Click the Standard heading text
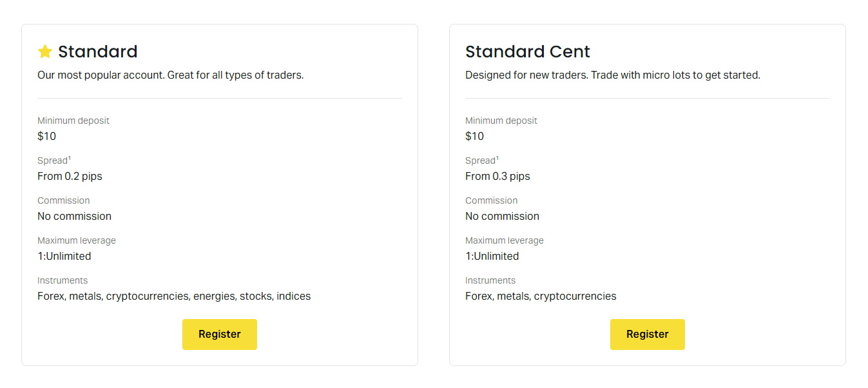Screen dimensions: 868x388 pyautogui.click(x=97, y=52)
